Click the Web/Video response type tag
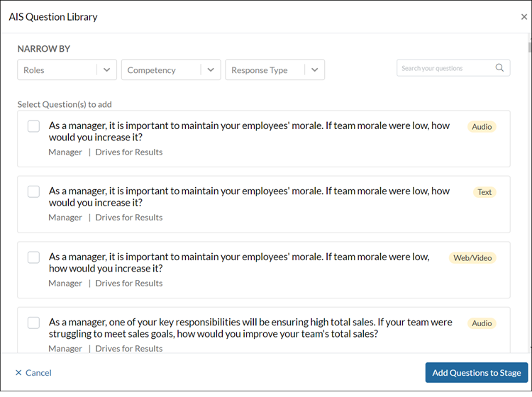532x397 pixels. point(472,258)
